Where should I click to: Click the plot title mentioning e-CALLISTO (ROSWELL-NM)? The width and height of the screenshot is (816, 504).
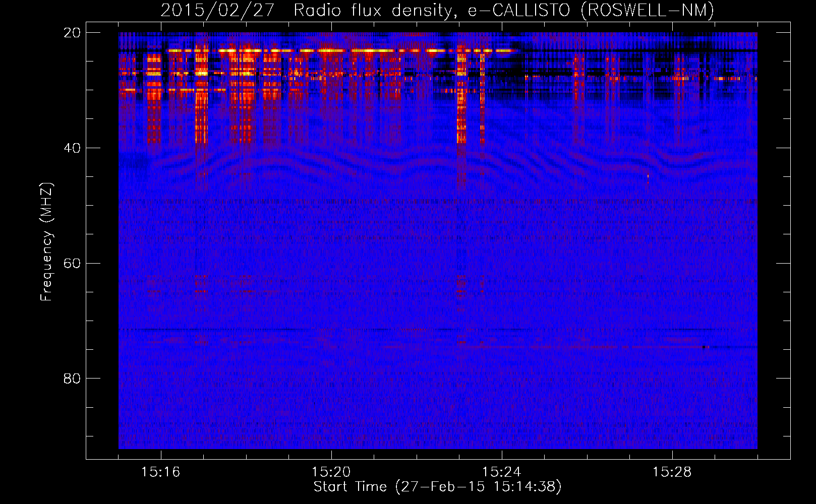tap(437, 10)
